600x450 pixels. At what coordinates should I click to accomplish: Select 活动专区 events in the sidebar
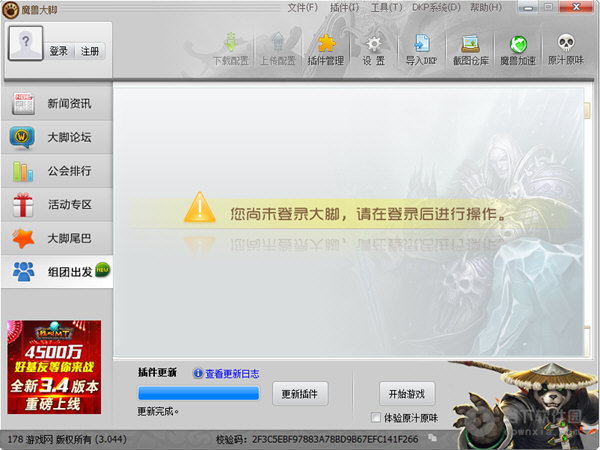[x=57, y=204]
